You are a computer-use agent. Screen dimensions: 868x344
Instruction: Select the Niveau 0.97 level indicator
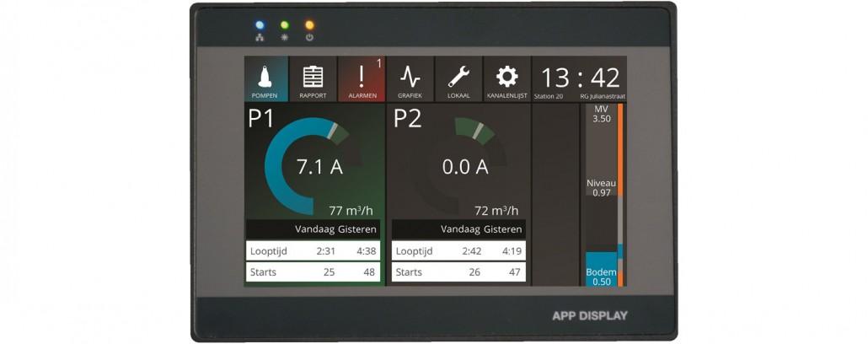click(x=601, y=187)
